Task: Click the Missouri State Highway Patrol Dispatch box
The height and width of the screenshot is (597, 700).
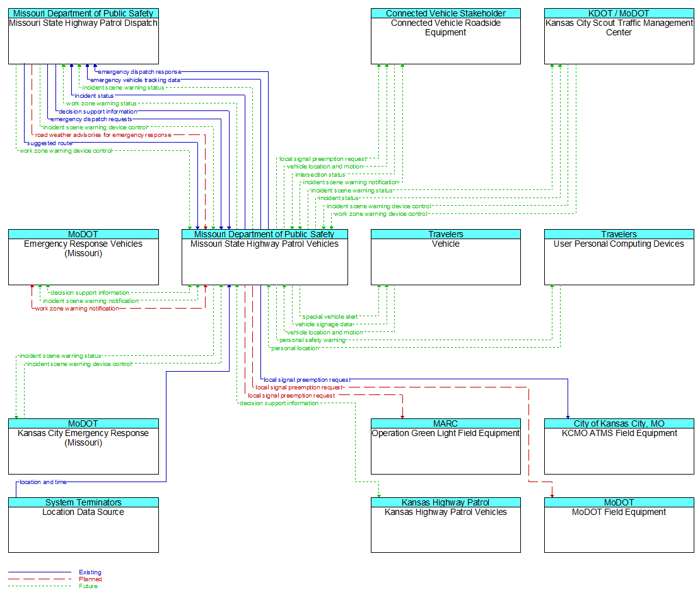Action: [83, 36]
